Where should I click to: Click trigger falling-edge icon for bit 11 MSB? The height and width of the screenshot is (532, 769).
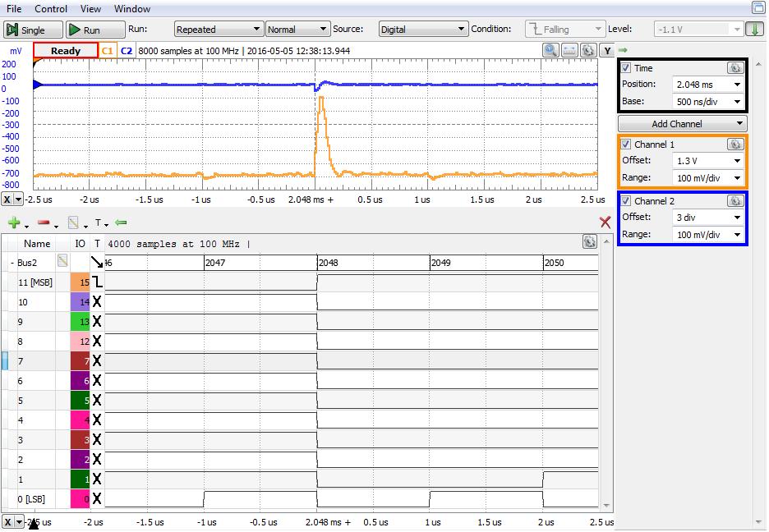pyautogui.click(x=98, y=282)
